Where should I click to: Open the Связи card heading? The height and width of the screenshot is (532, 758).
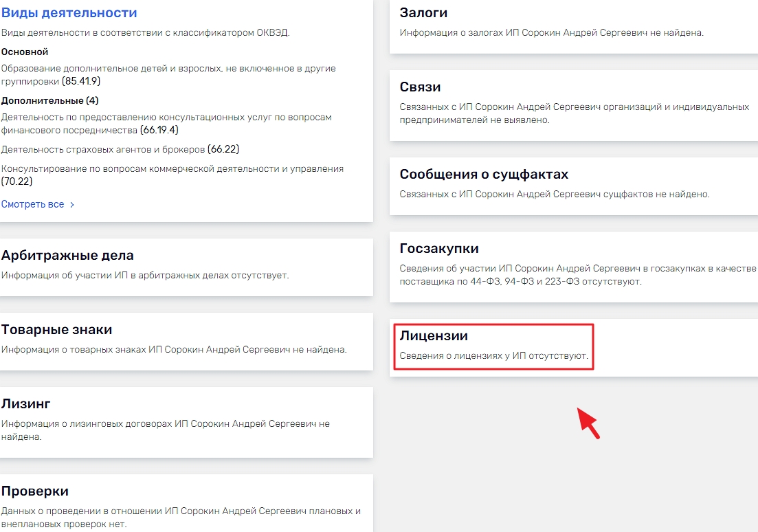click(x=420, y=87)
